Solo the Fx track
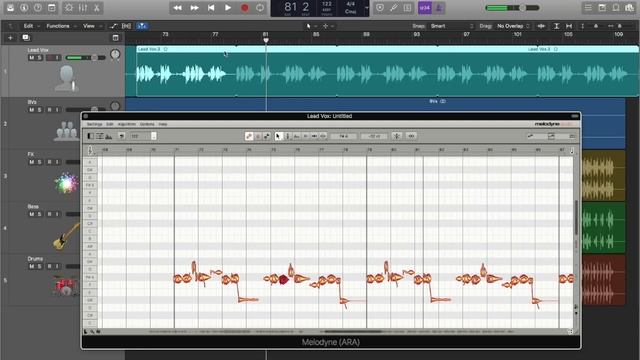Image resolution: width=640 pixels, height=360 pixels. (x=40, y=162)
